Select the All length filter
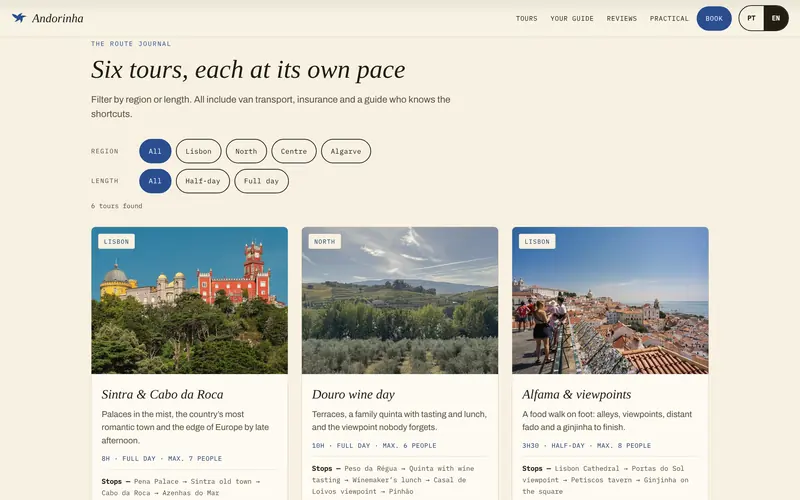 point(155,181)
